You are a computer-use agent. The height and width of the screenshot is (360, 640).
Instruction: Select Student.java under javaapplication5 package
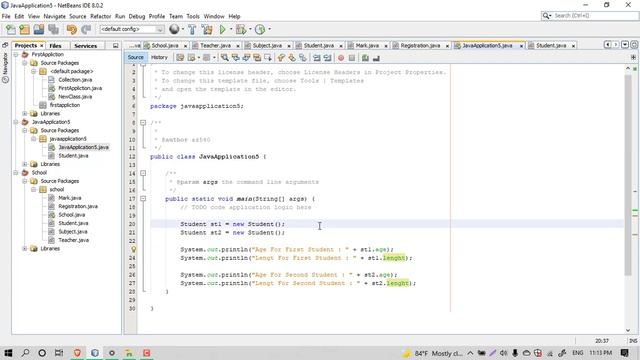click(73, 156)
